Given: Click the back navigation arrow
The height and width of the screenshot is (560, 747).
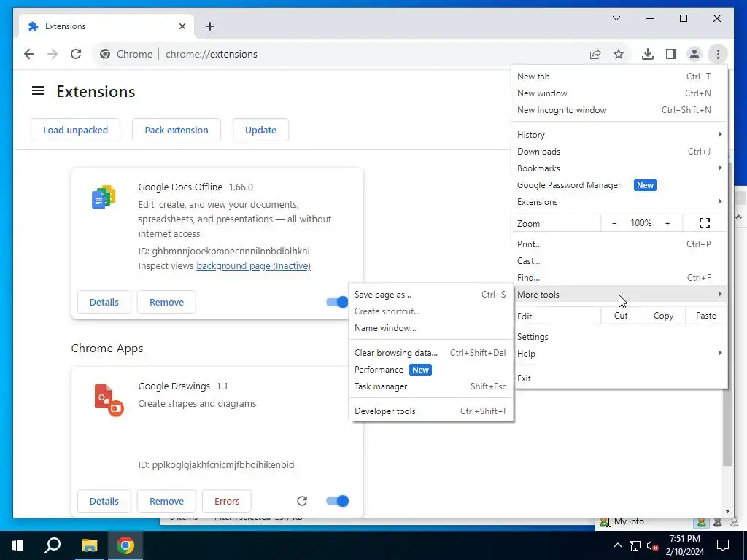Looking at the screenshot, I should [29, 54].
